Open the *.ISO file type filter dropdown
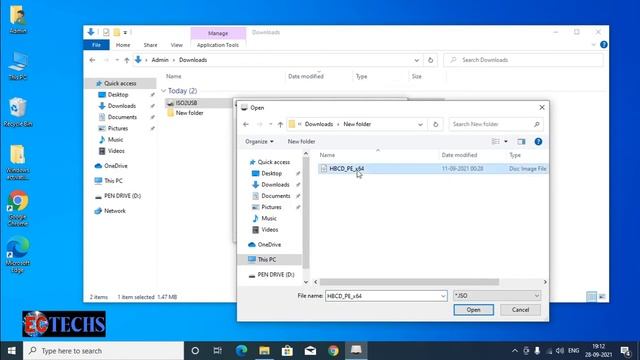This screenshot has height=360, width=640. tap(497, 296)
